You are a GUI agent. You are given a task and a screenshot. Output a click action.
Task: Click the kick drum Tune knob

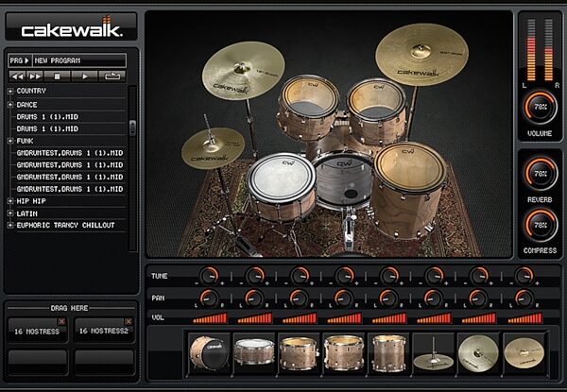(209, 276)
